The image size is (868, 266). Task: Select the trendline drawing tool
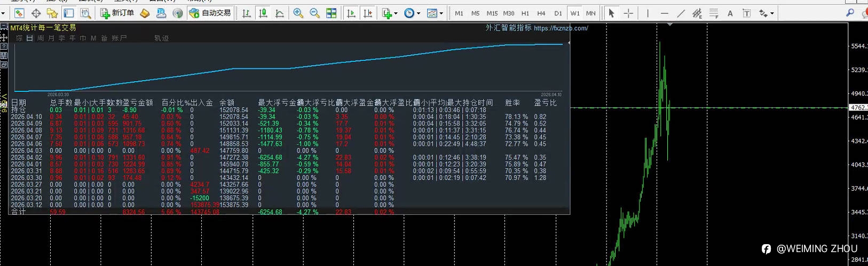[x=681, y=13]
